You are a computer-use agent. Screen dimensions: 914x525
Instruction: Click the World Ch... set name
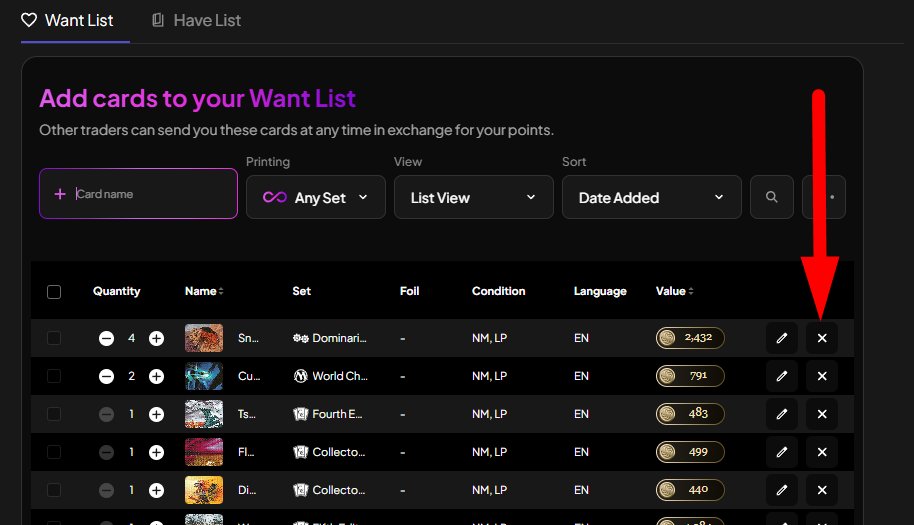pyautogui.click(x=340, y=376)
